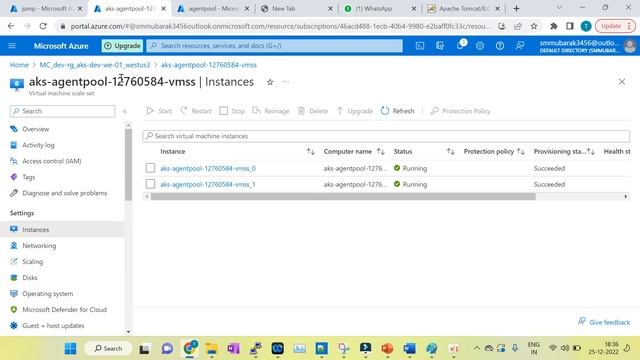Click the left menu Search box
Viewport: 640px width, 360px height.
62,111
